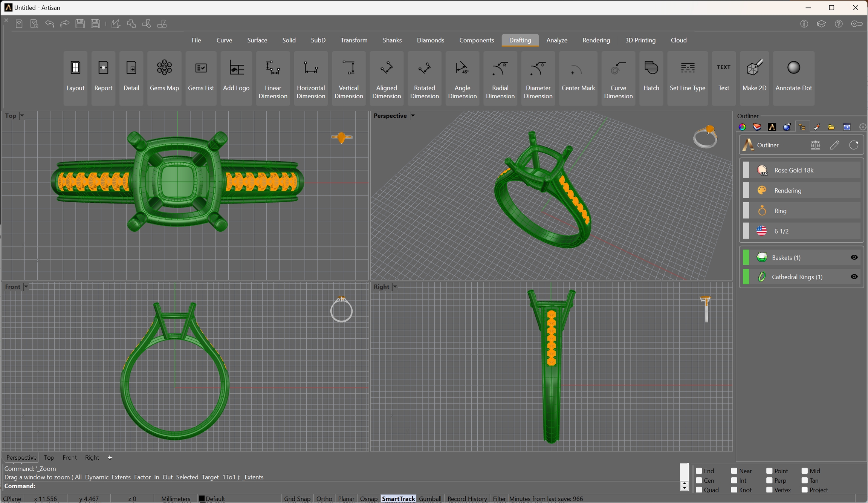The image size is (868, 503).
Task: Click the Hatch tool icon
Action: pos(651,68)
